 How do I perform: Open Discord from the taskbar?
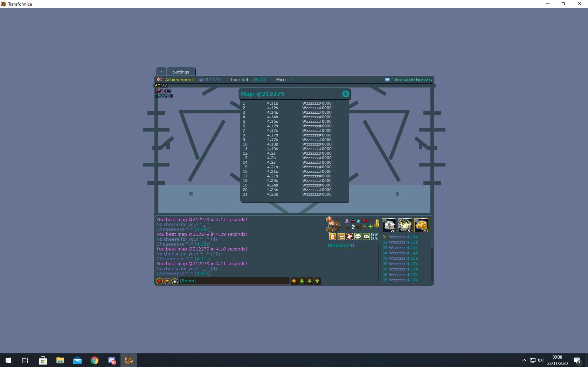coord(112,360)
